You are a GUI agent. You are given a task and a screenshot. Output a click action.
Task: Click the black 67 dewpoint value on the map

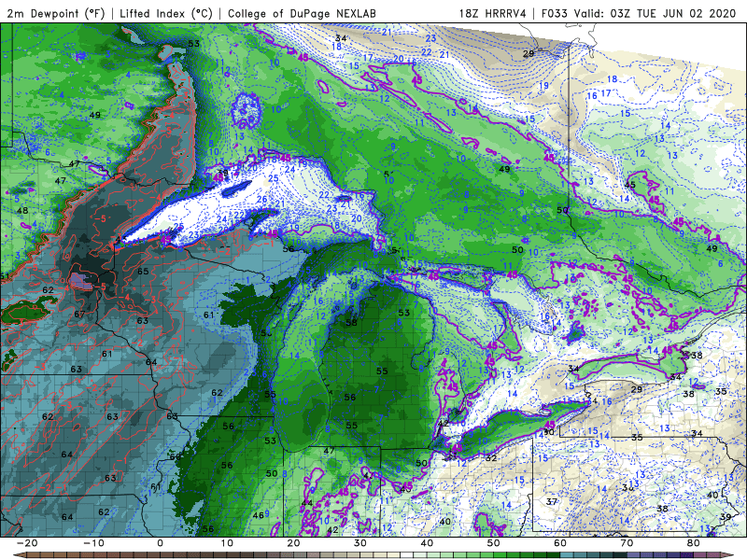pos(79,315)
